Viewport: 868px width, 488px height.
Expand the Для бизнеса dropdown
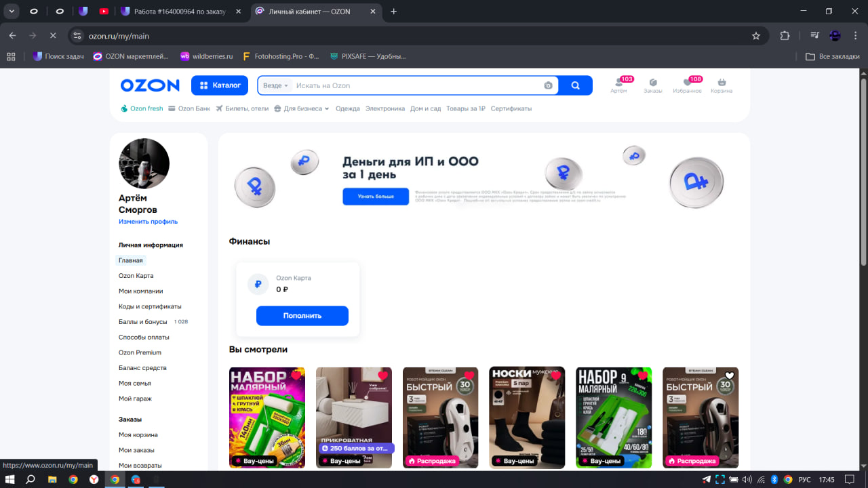pyautogui.click(x=302, y=108)
